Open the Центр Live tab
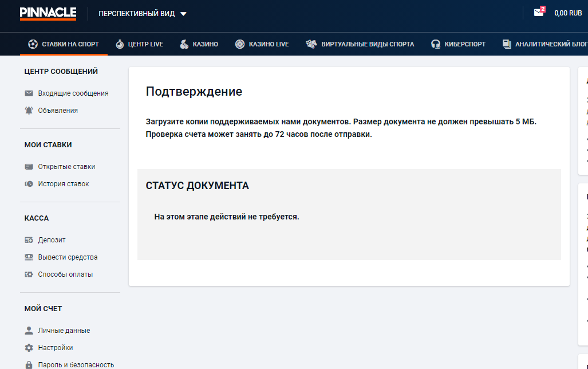588x369 pixels. [x=140, y=44]
